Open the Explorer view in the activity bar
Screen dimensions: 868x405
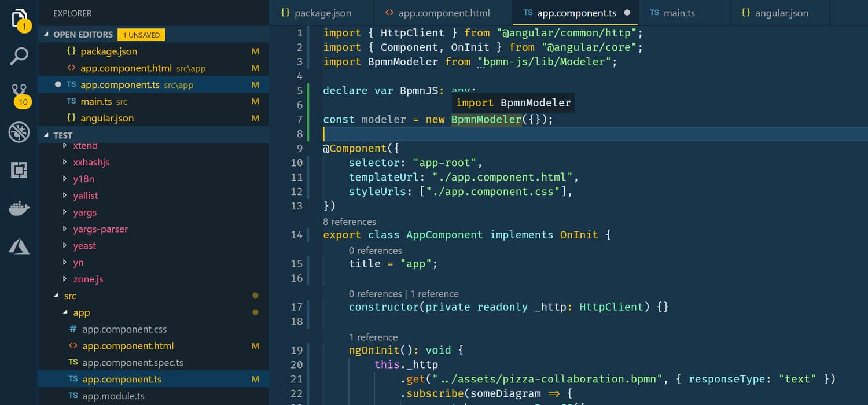pyautogui.click(x=19, y=17)
